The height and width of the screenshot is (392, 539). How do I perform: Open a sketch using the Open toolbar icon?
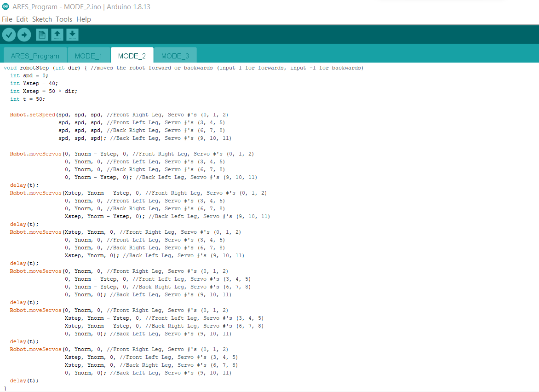coord(57,35)
